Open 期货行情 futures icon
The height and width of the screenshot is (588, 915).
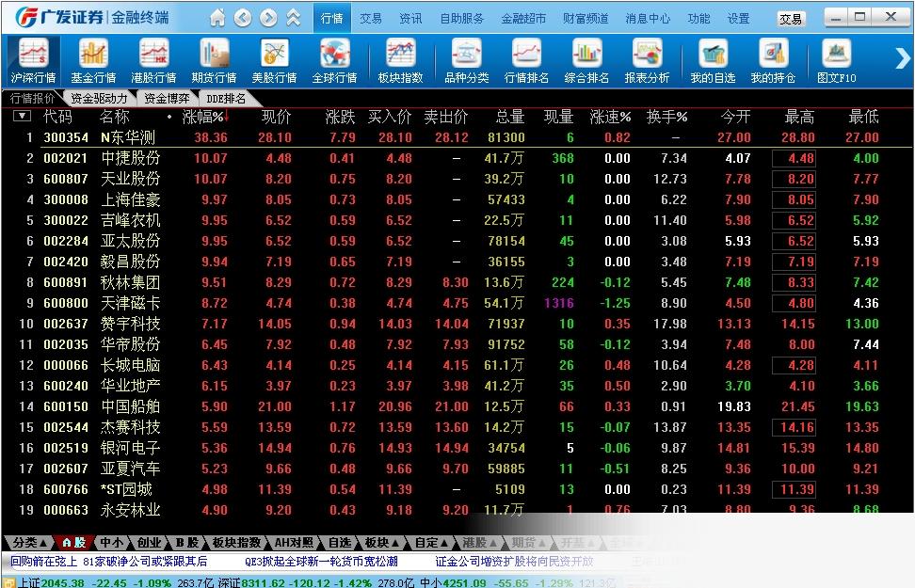[214, 60]
